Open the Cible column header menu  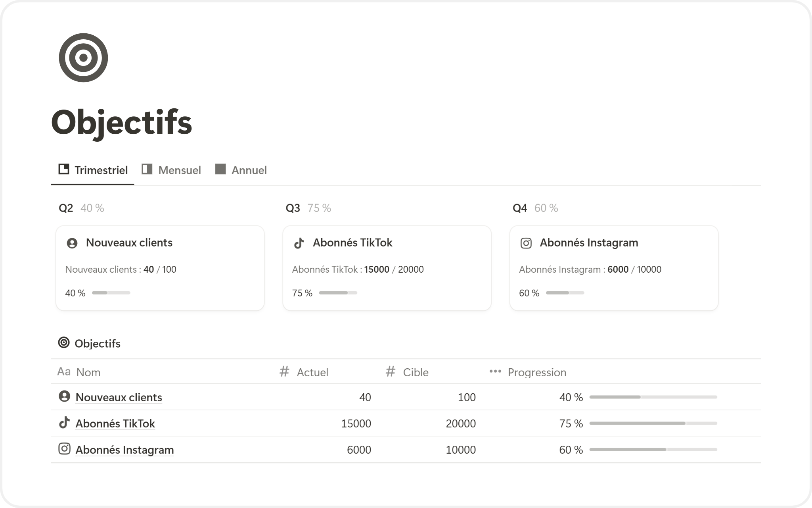(x=415, y=372)
